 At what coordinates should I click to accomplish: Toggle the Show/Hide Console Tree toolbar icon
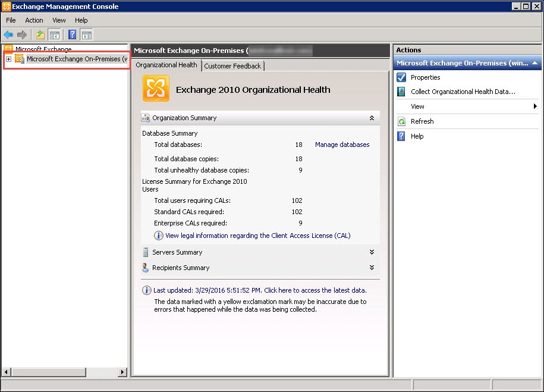tap(55, 35)
